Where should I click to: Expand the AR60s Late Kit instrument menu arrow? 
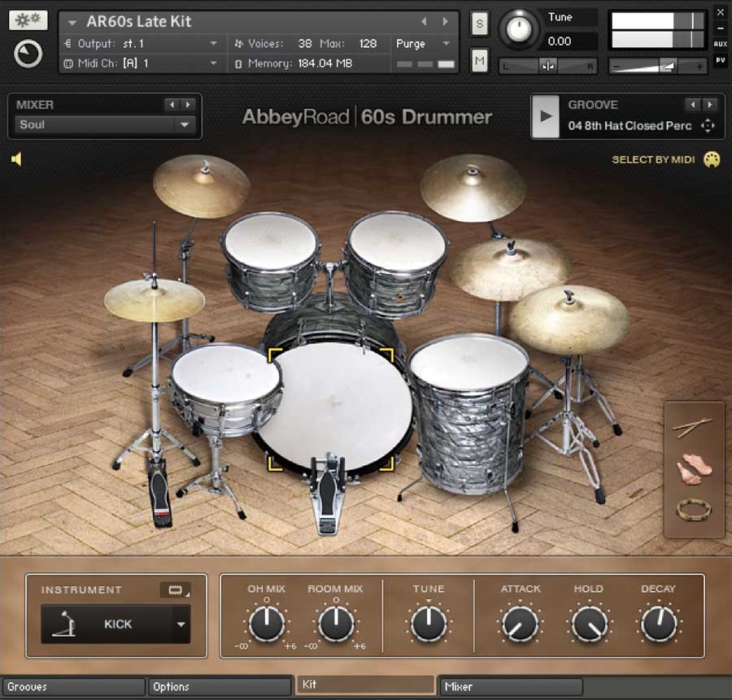pos(72,22)
